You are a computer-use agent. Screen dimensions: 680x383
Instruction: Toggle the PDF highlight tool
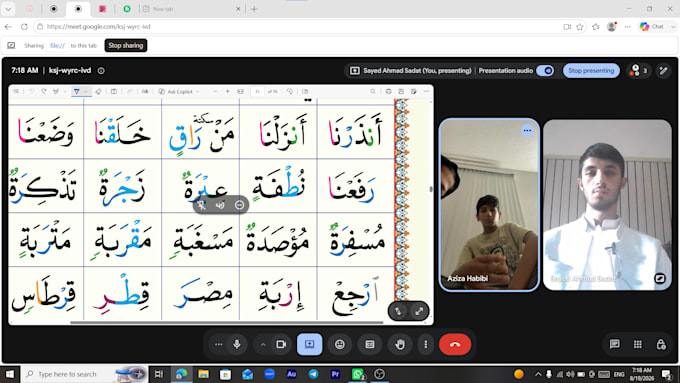(x=77, y=92)
